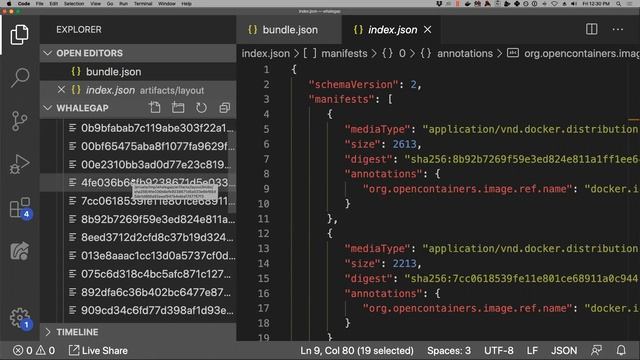Change line ending via LF status item
Viewport: 640px width, 360px height.
pyautogui.click(x=532, y=351)
